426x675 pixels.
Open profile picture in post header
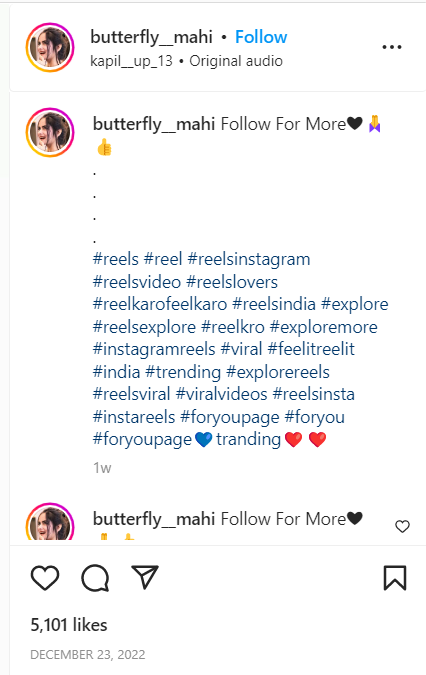coord(50,47)
